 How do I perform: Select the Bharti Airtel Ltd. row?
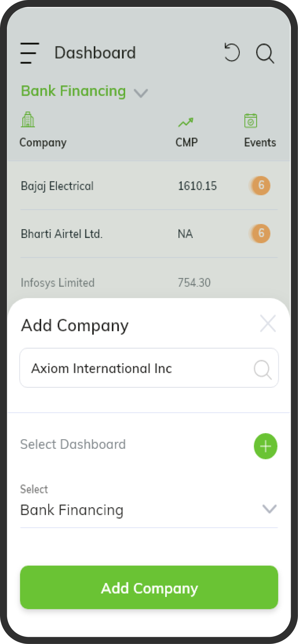click(149, 234)
